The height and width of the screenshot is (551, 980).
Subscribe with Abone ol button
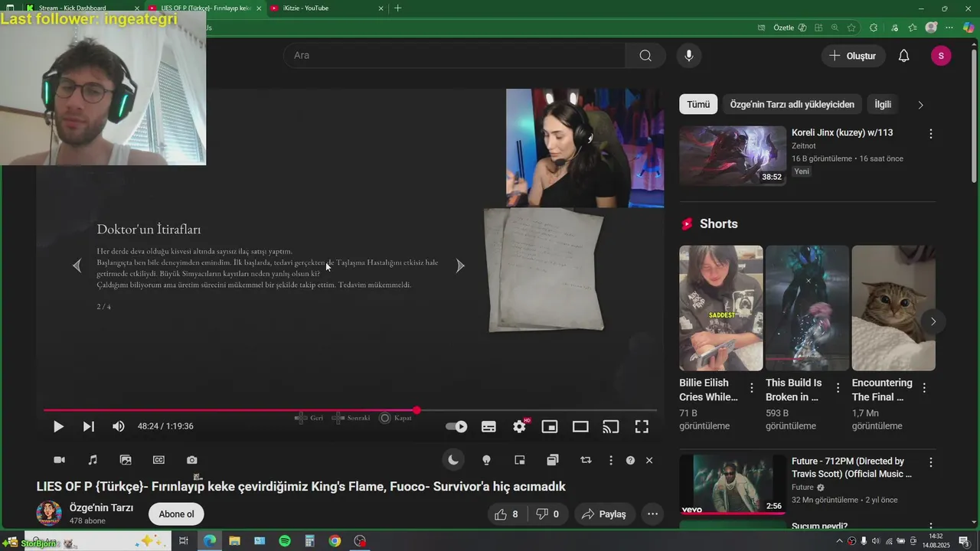tap(176, 514)
